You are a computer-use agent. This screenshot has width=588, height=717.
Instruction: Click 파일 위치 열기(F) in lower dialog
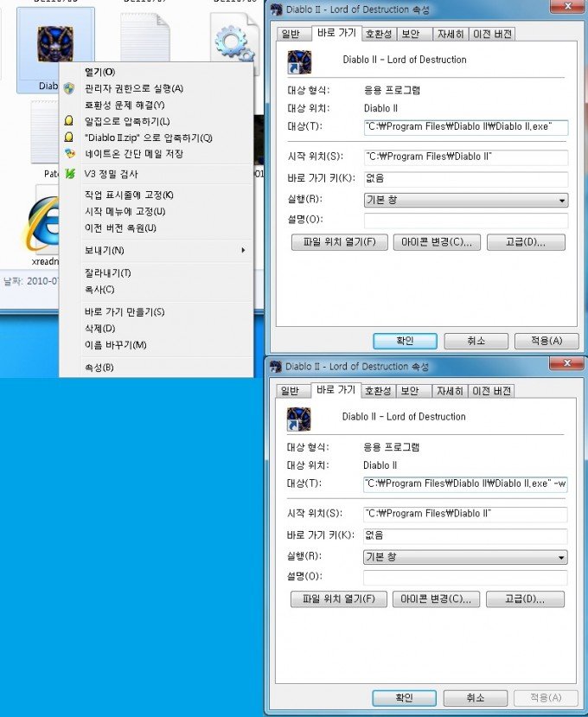point(338,599)
